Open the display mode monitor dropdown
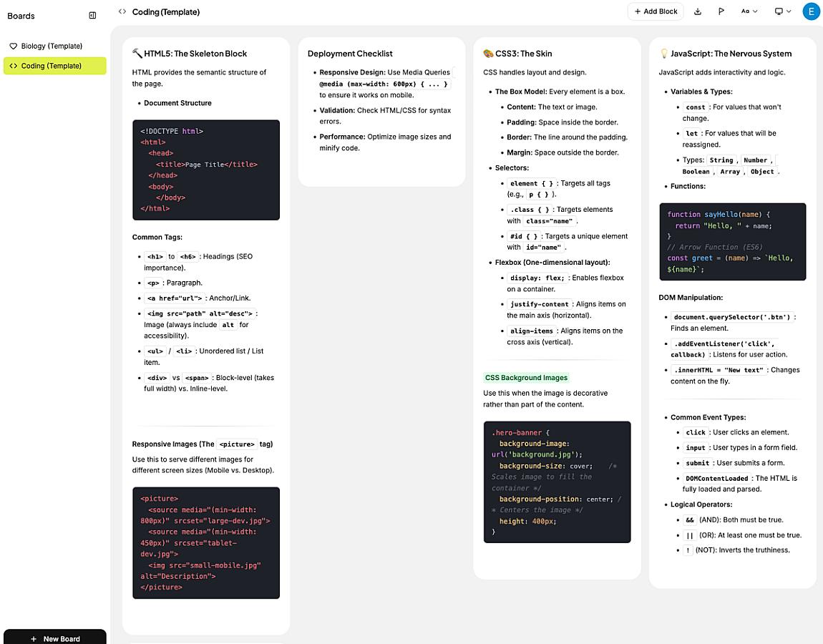This screenshot has height=644, width=823. pos(783,11)
